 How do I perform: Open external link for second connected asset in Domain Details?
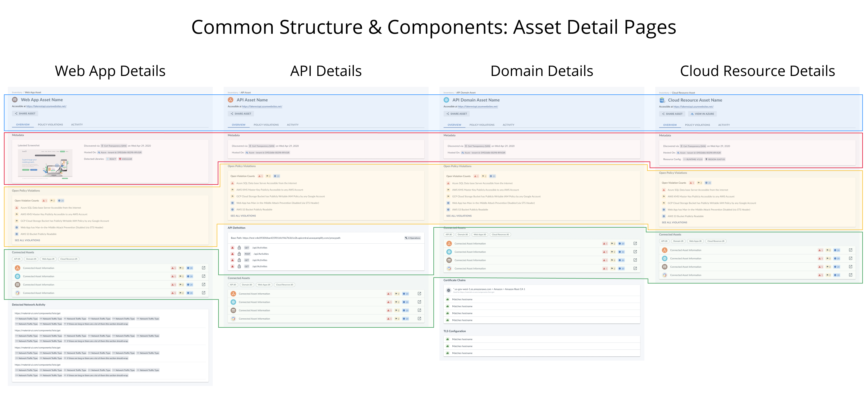tap(635, 252)
